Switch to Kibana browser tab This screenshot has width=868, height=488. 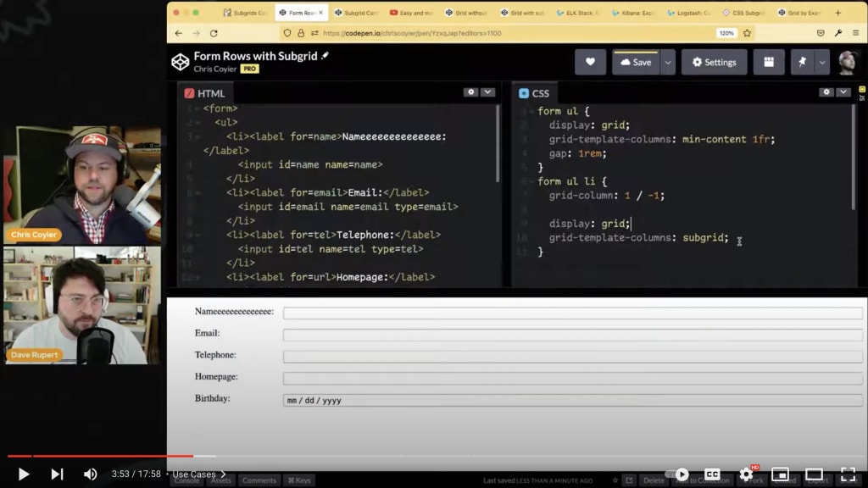(x=632, y=12)
